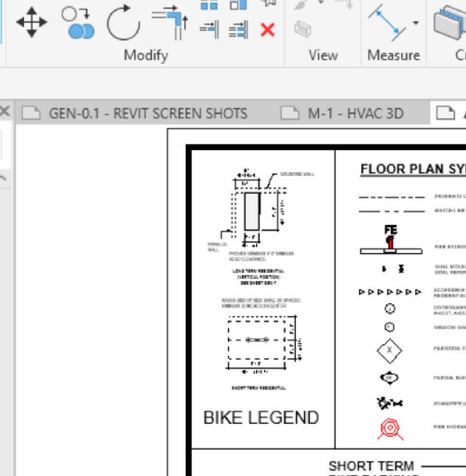This screenshot has height=476, width=466.
Task: Open the Measure tool dropdown arrow
Action: click(416, 22)
